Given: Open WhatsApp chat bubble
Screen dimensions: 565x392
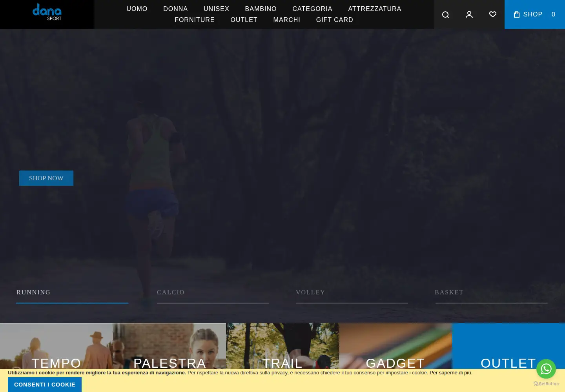Looking at the screenshot, I should 546,369.
